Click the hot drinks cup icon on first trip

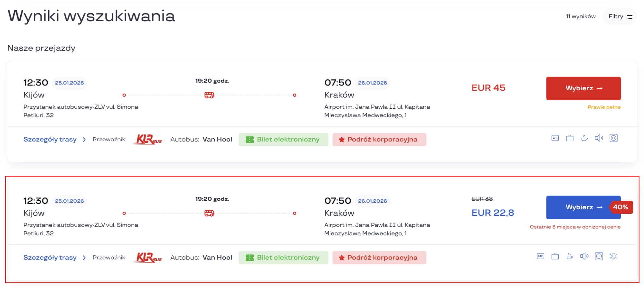pyautogui.click(x=584, y=138)
